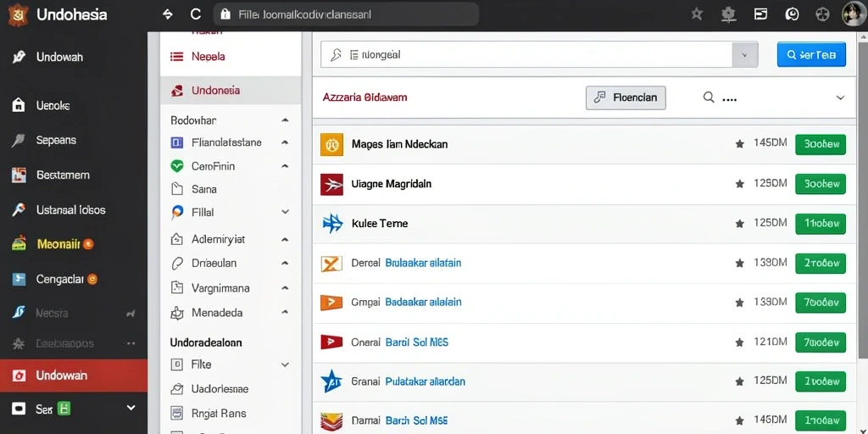Image resolution: width=868 pixels, height=434 pixels.
Task: Star the Uiagne Magridain row
Action: tap(739, 184)
